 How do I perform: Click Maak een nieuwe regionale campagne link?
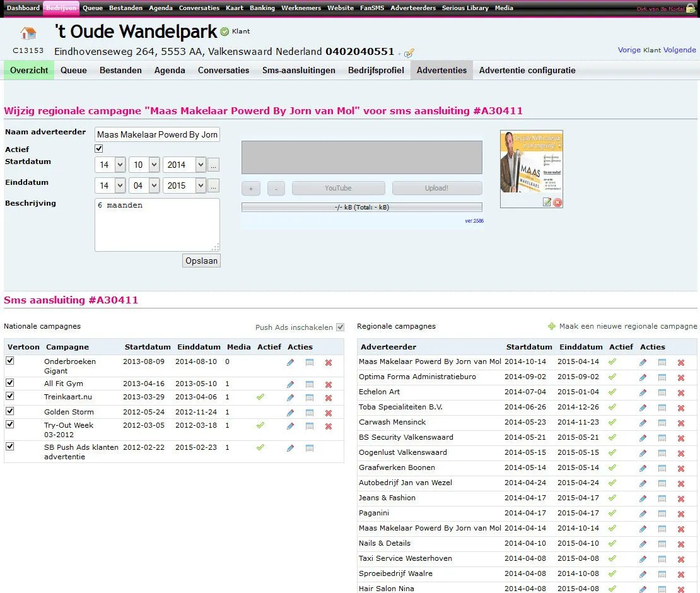click(x=627, y=326)
